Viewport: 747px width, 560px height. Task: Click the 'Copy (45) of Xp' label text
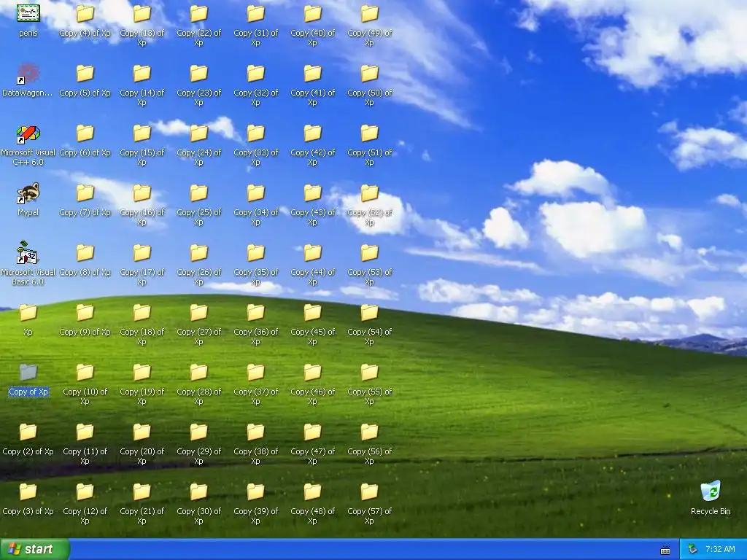312,337
